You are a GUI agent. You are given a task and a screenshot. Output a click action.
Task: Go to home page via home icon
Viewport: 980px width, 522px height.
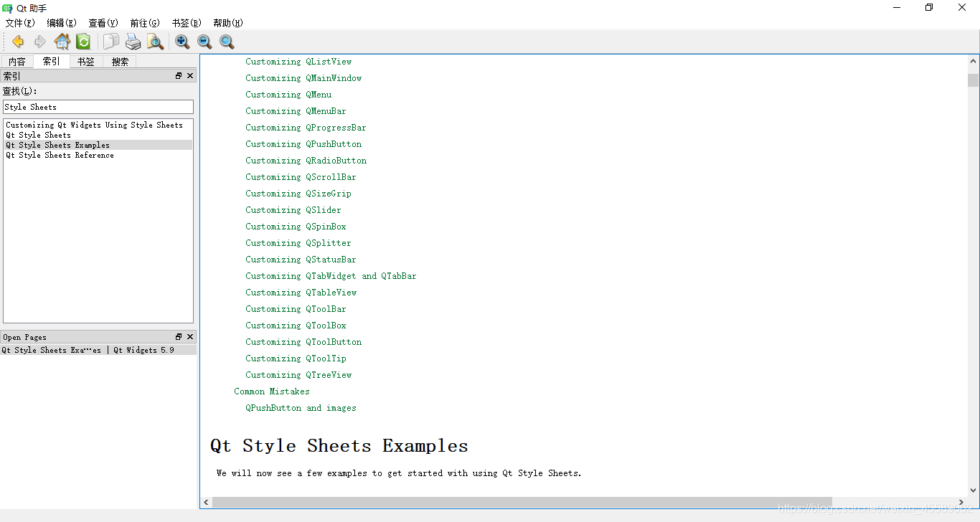(x=62, y=41)
